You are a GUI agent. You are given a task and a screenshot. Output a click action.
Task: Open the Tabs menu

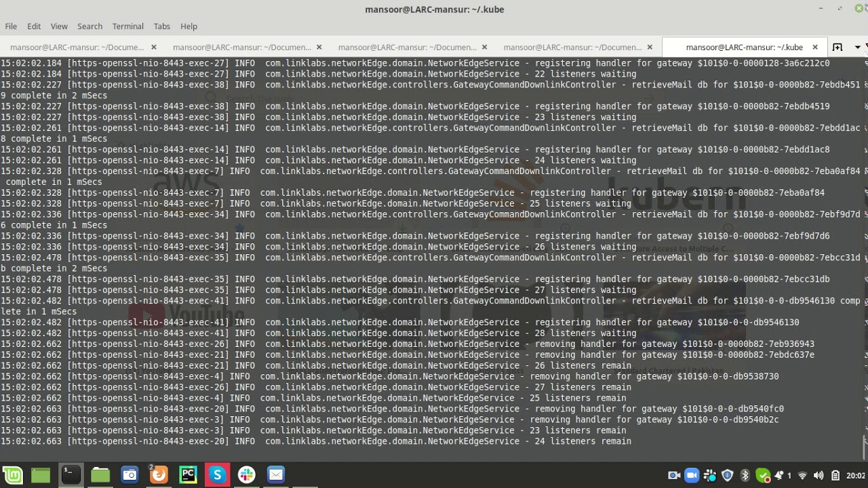(x=162, y=26)
